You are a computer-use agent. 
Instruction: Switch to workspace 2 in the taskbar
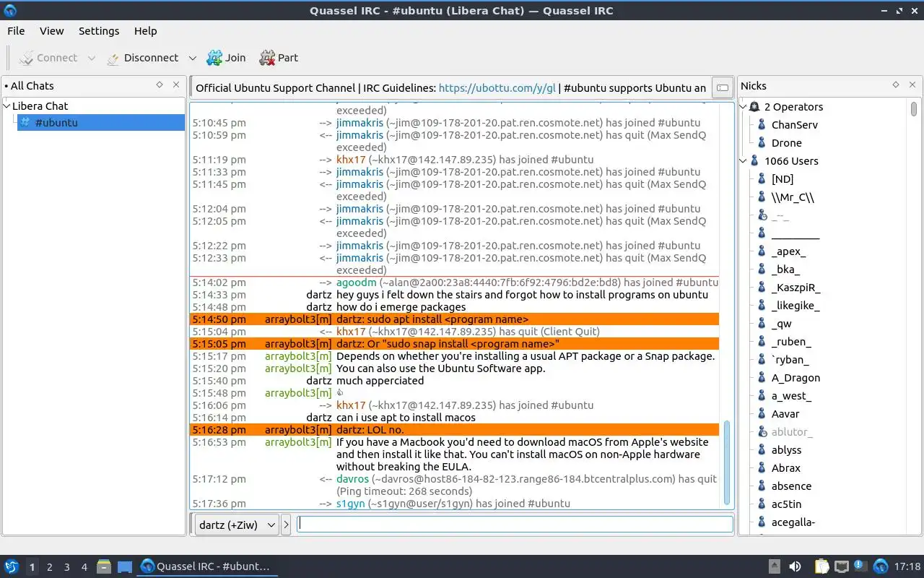[49, 567]
